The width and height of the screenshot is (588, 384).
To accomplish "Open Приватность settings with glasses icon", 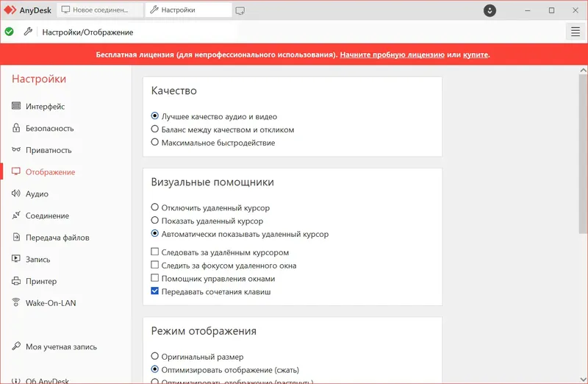I will (x=49, y=150).
